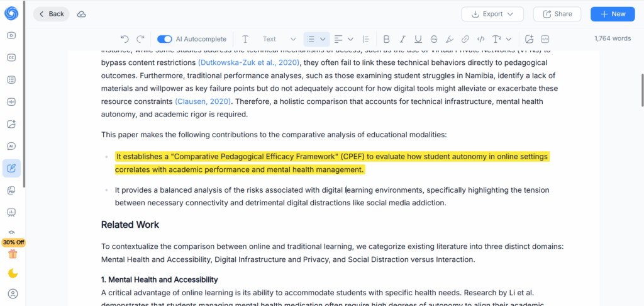Click the 'This paper makes the following contributions' sentence
Image resolution: width=644 pixels, height=306 pixels.
(x=274, y=135)
